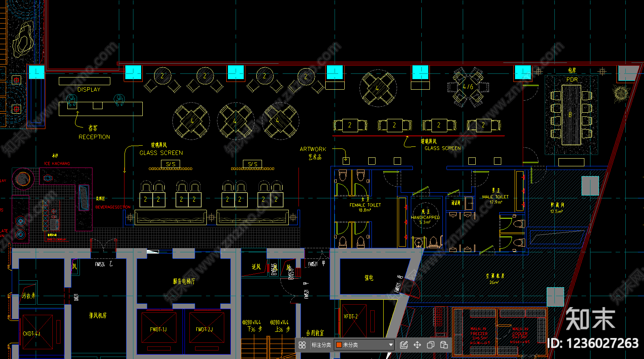Select the XFDT-2 shaft label
The width and height of the screenshot is (644, 359).
click(x=350, y=316)
